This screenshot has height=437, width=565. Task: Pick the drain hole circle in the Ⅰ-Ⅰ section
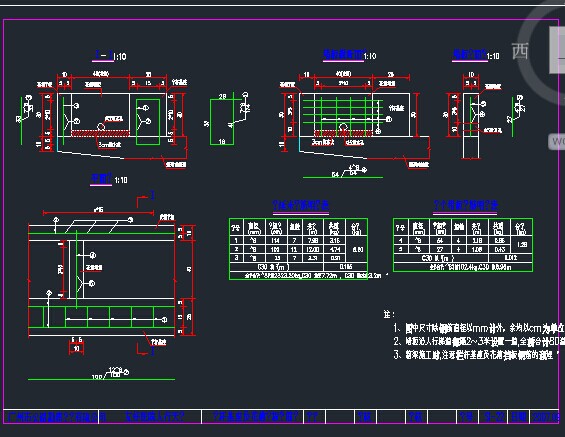pyautogui.click(x=101, y=126)
